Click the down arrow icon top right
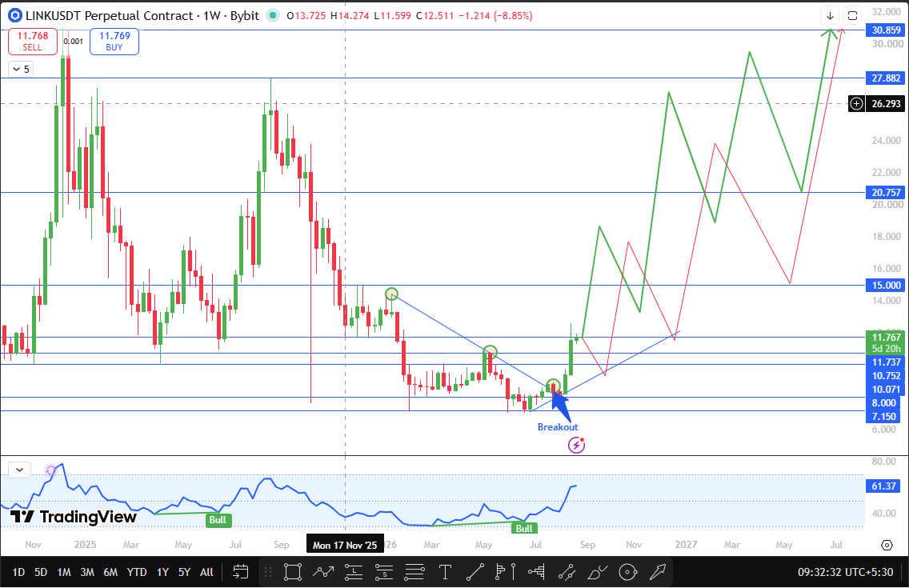Viewport: 909px width, 588px height. (x=830, y=16)
